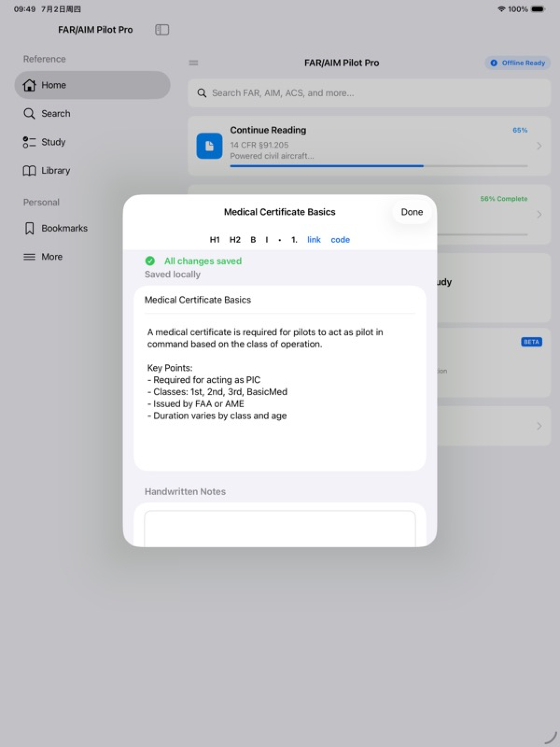
Task: Click the magnifier icon in search field
Action: click(x=202, y=93)
